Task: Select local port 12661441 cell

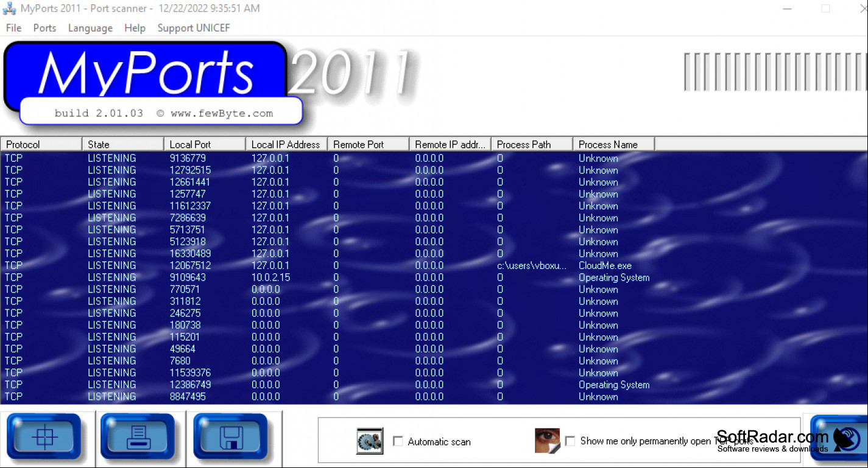Action: click(189, 182)
